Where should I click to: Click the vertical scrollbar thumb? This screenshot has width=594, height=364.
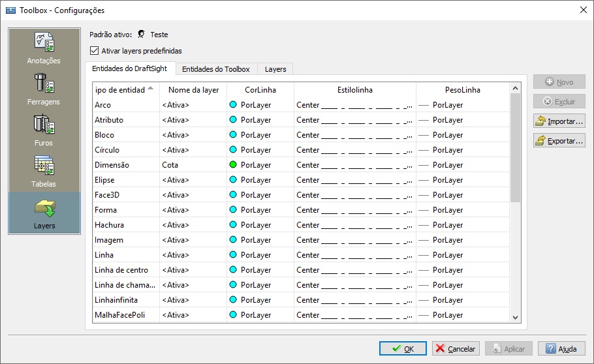pyautogui.click(x=515, y=147)
